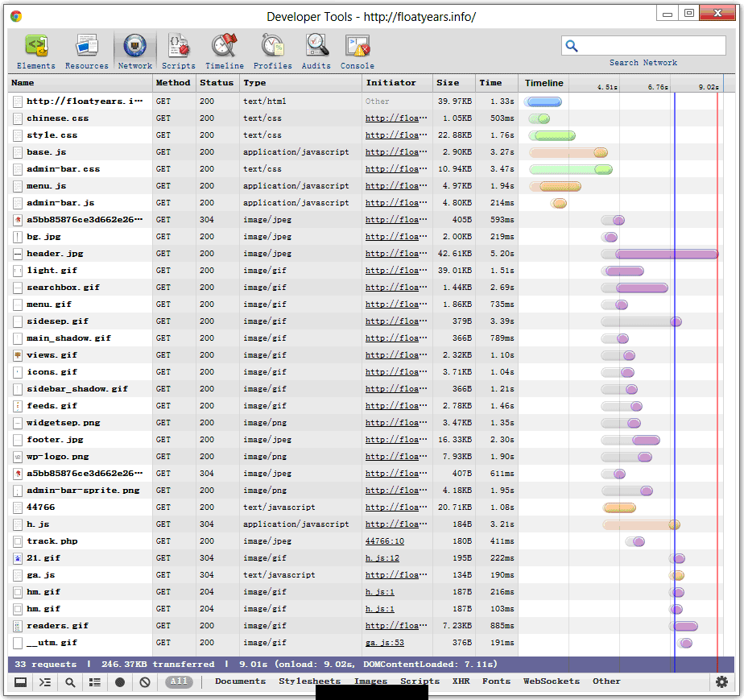Open the Audits panel

[316, 52]
